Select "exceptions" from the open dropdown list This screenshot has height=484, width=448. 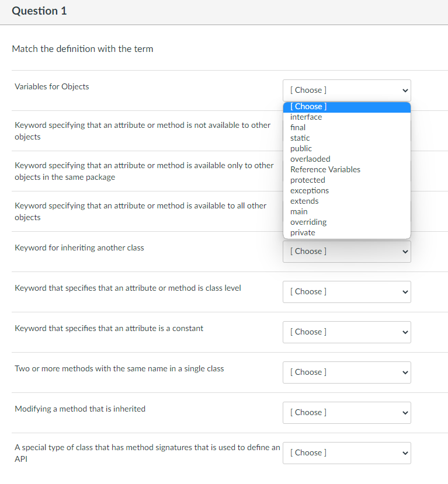point(310,190)
